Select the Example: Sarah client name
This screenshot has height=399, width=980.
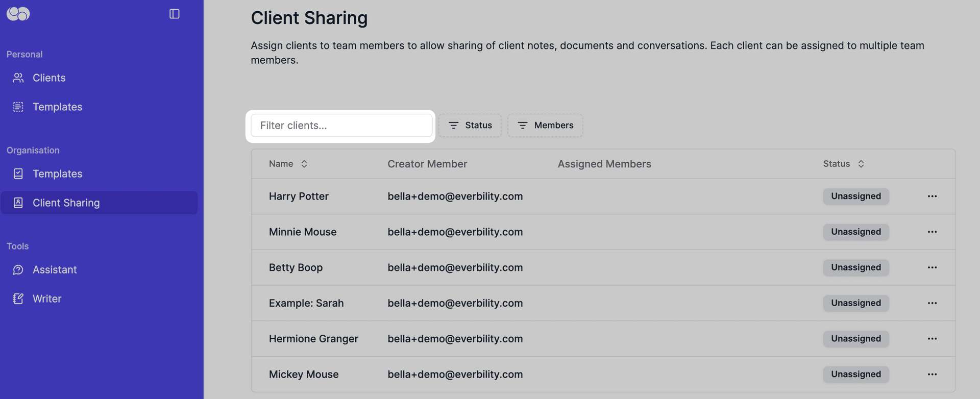tap(306, 303)
